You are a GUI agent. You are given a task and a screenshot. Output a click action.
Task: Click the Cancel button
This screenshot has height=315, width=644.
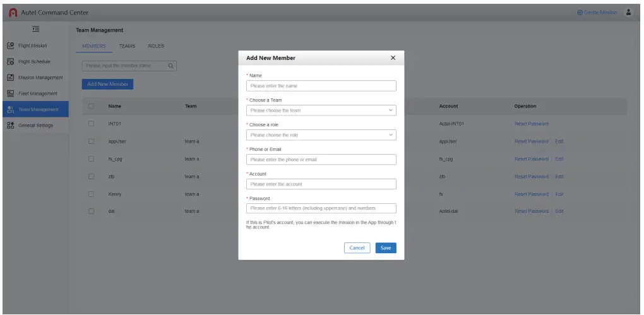357,248
